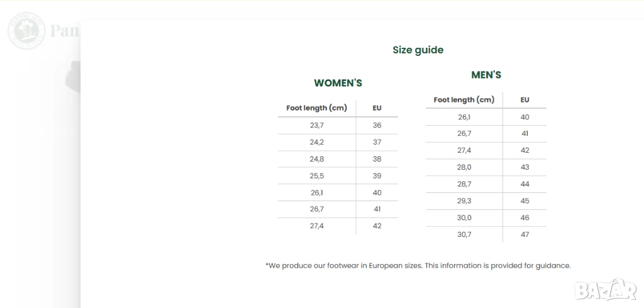Image resolution: width=644 pixels, height=308 pixels.
Task: Click the EU header in men's table
Action: pos(525,100)
